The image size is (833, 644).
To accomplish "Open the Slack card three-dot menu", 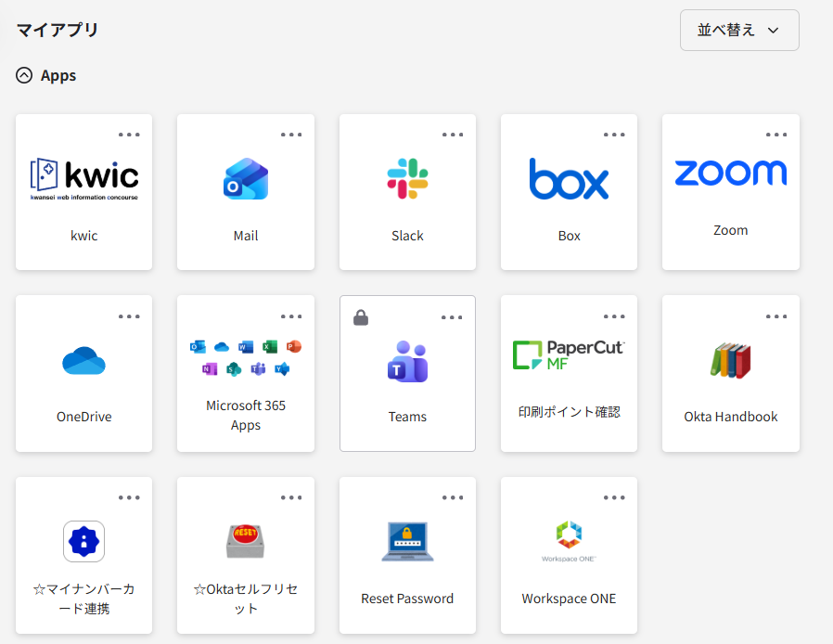I will [x=453, y=135].
